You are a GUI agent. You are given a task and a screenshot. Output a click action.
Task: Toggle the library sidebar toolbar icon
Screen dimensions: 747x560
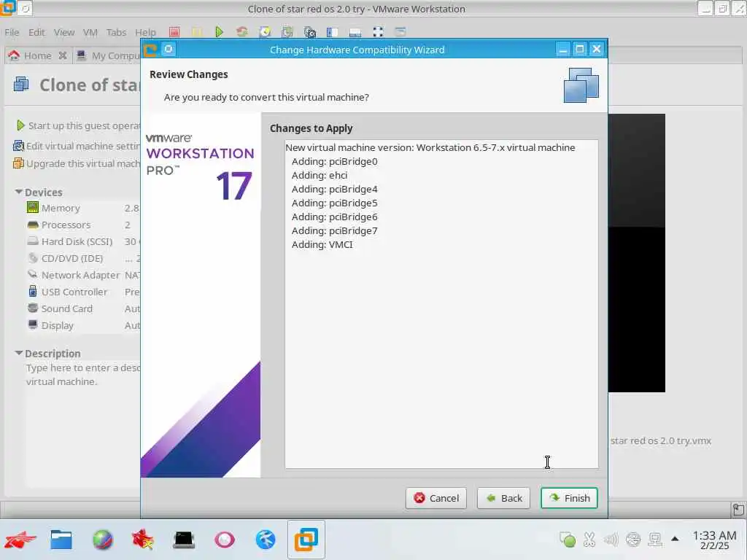click(x=333, y=32)
